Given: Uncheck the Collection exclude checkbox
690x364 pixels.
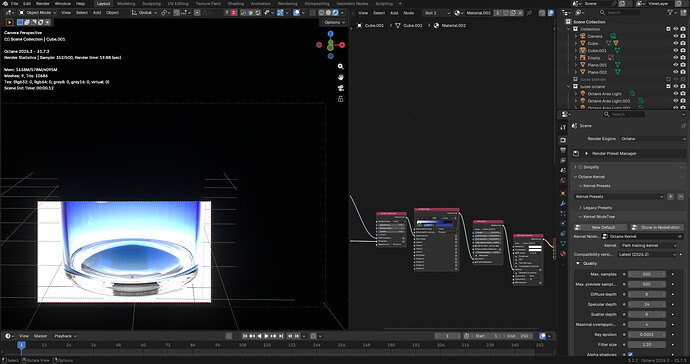Looking at the screenshot, I should tap(668, 29).
